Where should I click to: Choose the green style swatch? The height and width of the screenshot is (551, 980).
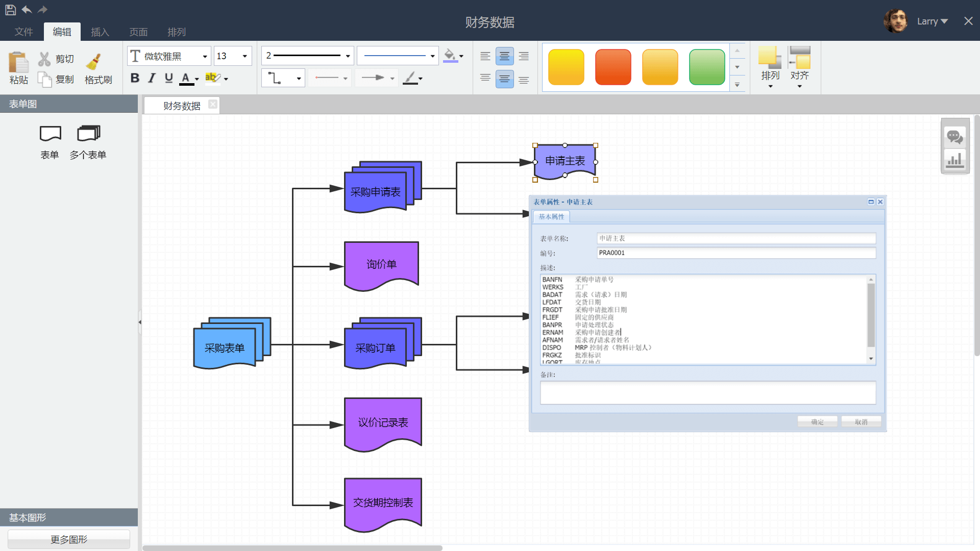(706, 67)
